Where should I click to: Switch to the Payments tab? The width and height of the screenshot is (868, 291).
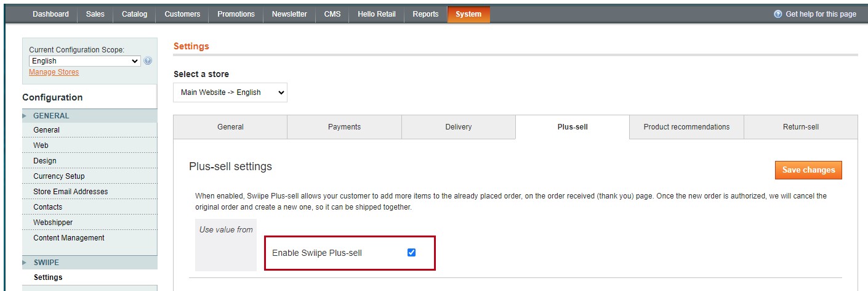point(344,127)
